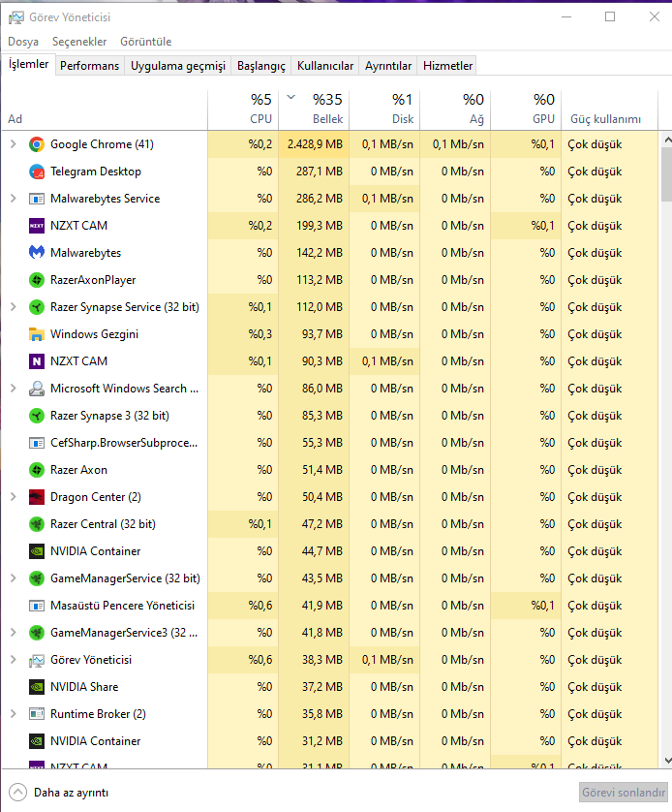Expand Razer Synapse Service tree
The image size is (672, 812).
(13, 307)
